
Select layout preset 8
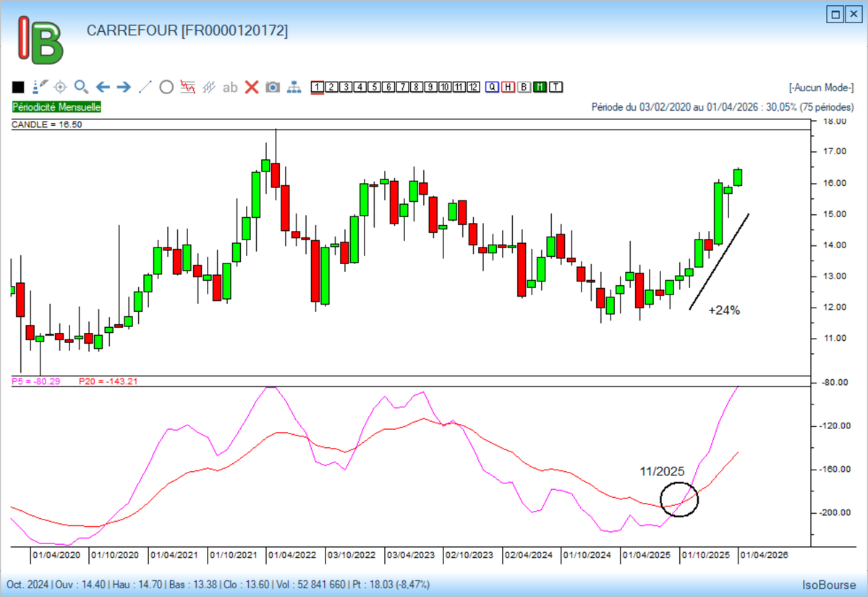[416, 88]
